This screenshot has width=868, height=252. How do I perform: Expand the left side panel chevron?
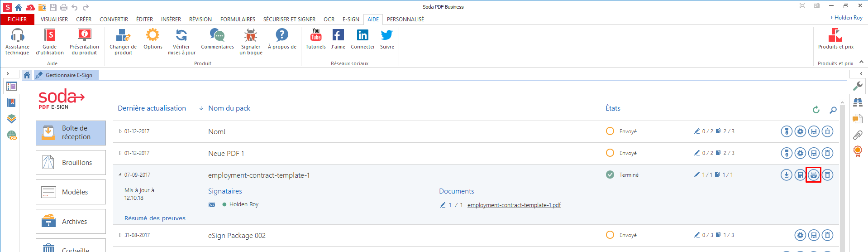[8, 73]
